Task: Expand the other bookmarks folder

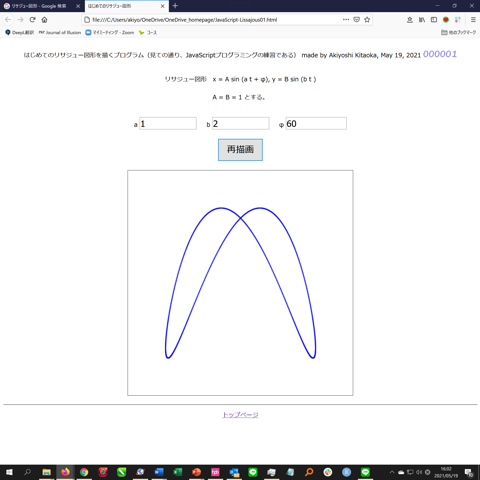Action: coord(458,32)
